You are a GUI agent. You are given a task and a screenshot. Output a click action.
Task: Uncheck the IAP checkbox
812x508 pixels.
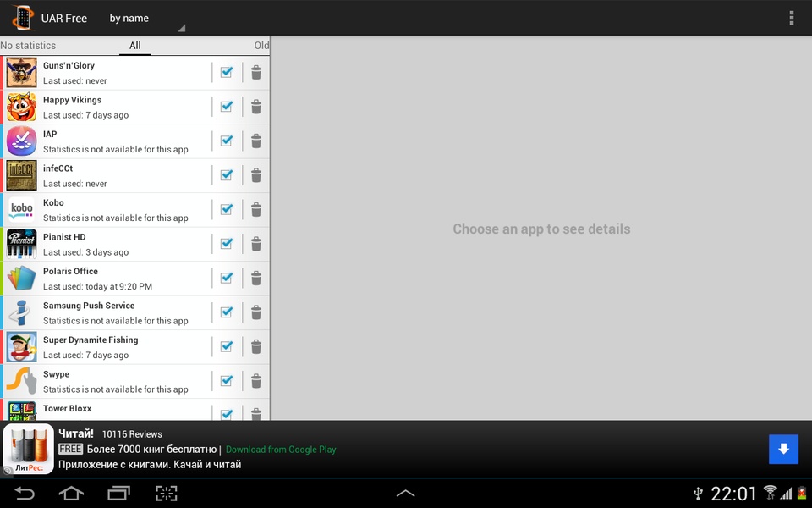point(227,141)
